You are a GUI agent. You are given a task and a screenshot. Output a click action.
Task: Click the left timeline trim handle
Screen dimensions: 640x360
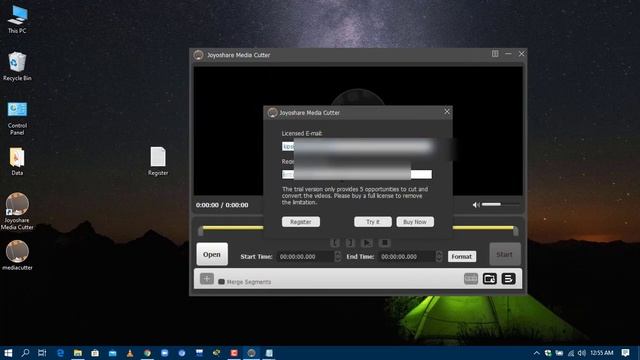point(200,231)
